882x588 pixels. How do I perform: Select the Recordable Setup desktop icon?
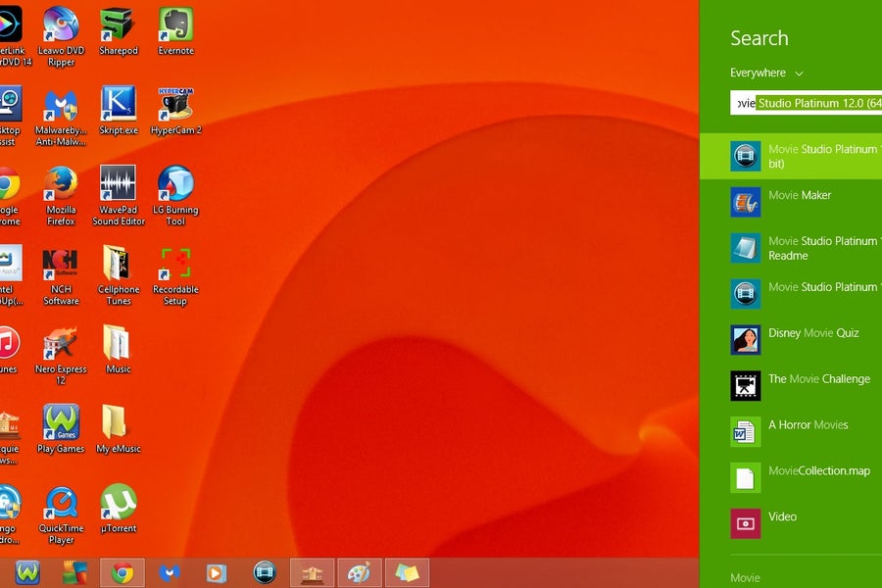[175, 275]
